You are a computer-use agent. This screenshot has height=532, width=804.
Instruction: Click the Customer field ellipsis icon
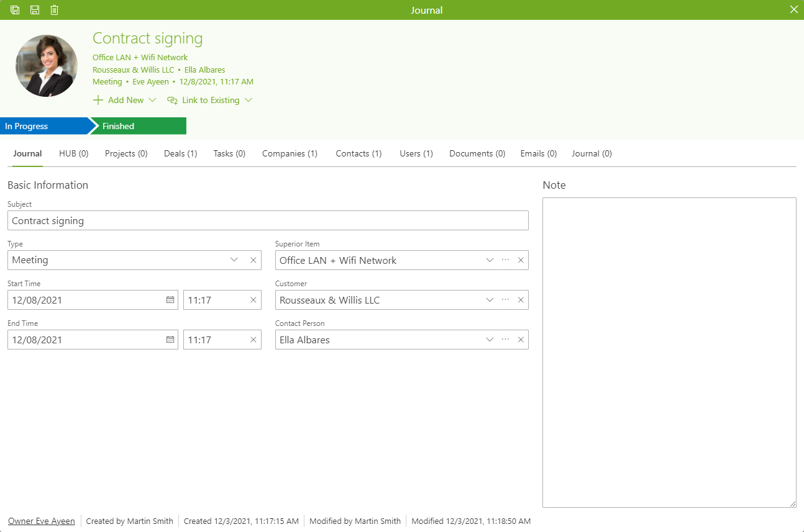click(x=505, y=300)
